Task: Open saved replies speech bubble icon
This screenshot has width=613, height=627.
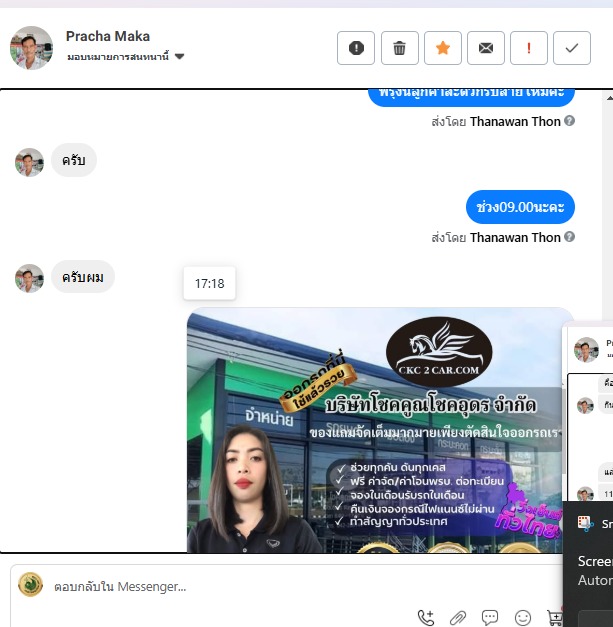Action: (490, 618)
